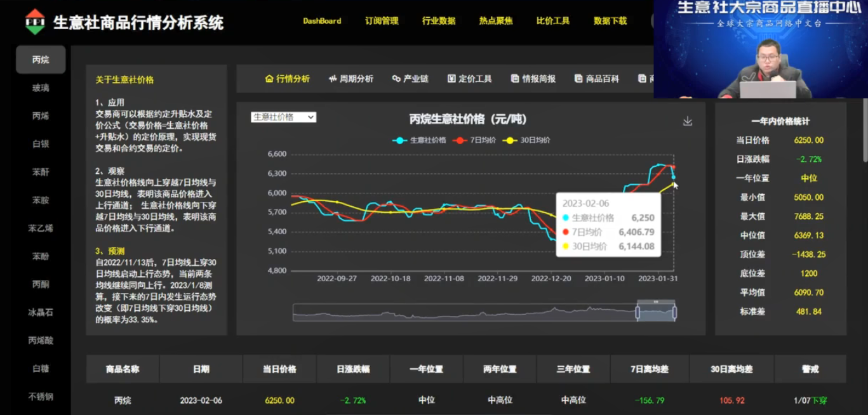The height and width of the screenshot is (415, 868).
Task: Click the left handle of chart range slider
Action: tap(638, 312)
